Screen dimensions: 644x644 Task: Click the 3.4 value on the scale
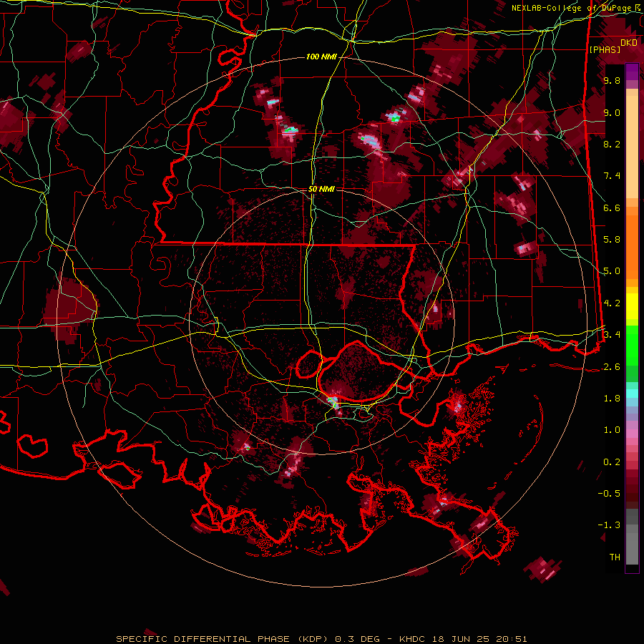pos(612,335)
